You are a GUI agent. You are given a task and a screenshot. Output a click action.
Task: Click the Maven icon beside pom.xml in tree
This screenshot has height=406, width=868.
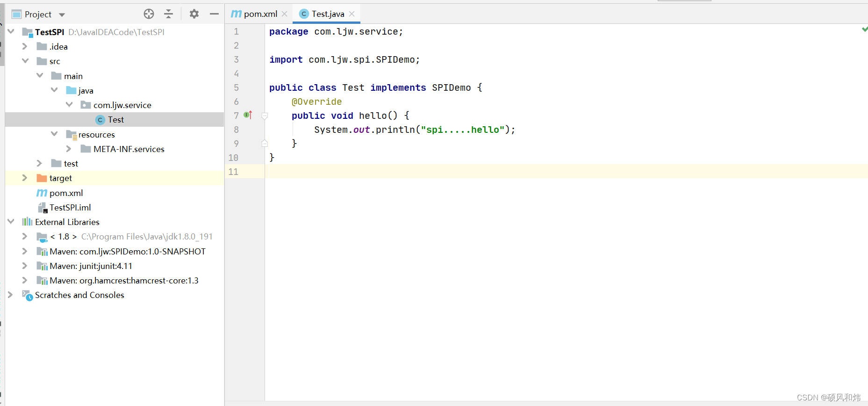(42, 193)
